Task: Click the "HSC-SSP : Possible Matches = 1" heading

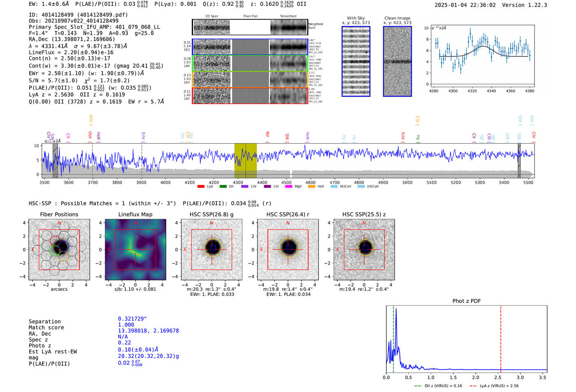Action: [x=102, y=203]
